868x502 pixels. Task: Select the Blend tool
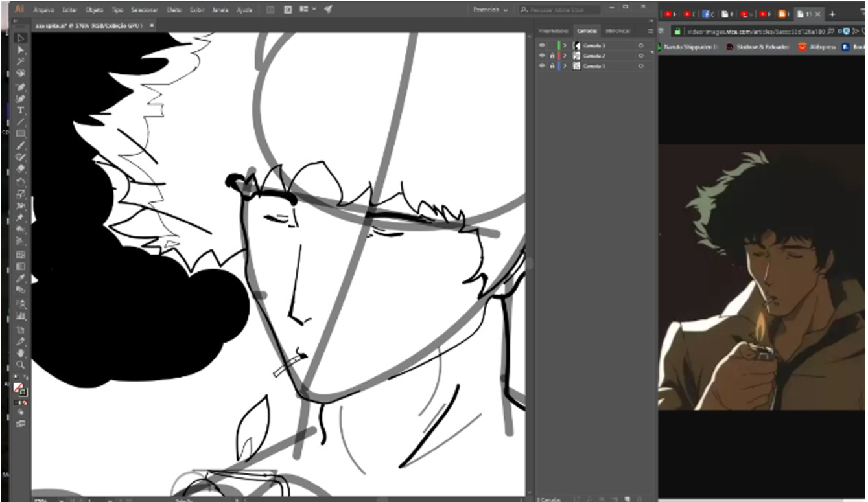(21, 290)
